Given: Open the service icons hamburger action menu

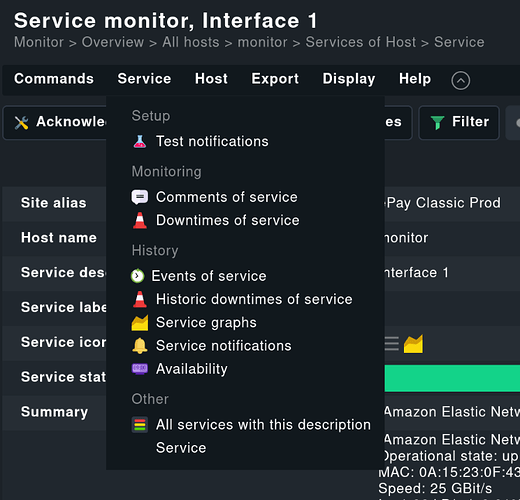Looking at the screenshot, I should click(392, 344).
